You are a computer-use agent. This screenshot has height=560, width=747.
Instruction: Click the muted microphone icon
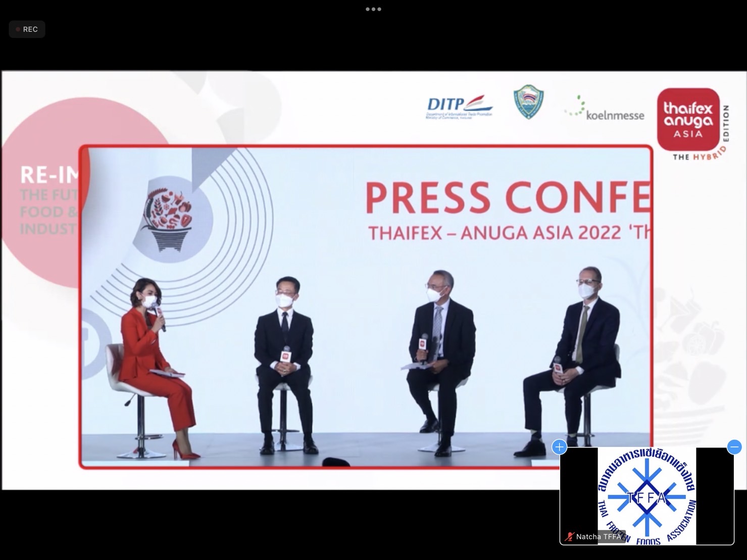tap(570, 537)
